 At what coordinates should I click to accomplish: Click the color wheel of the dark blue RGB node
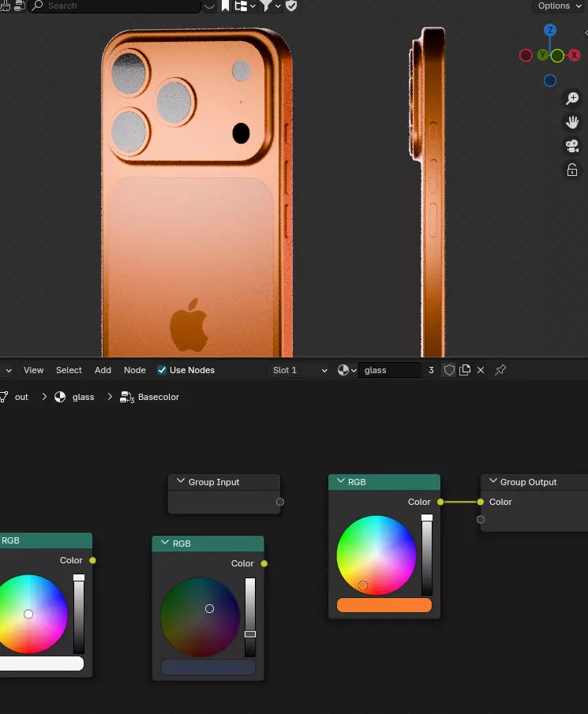coord(200,617)
